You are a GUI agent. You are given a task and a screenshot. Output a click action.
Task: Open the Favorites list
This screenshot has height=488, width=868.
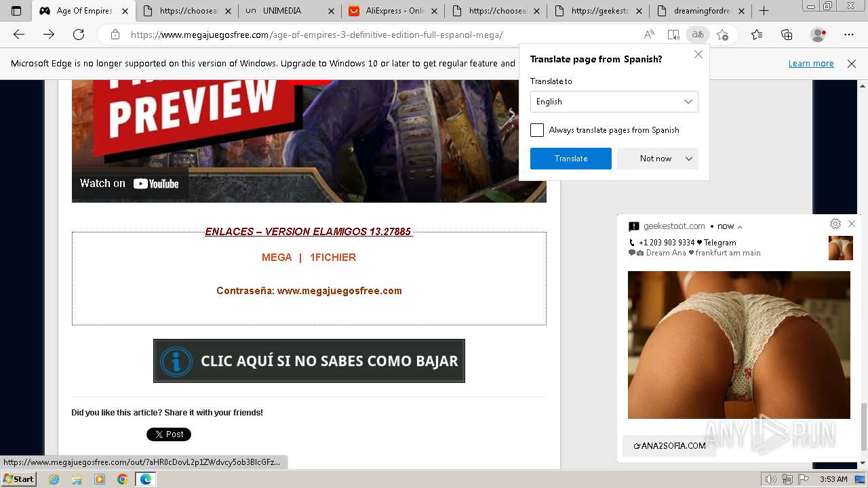click(757, 35)
